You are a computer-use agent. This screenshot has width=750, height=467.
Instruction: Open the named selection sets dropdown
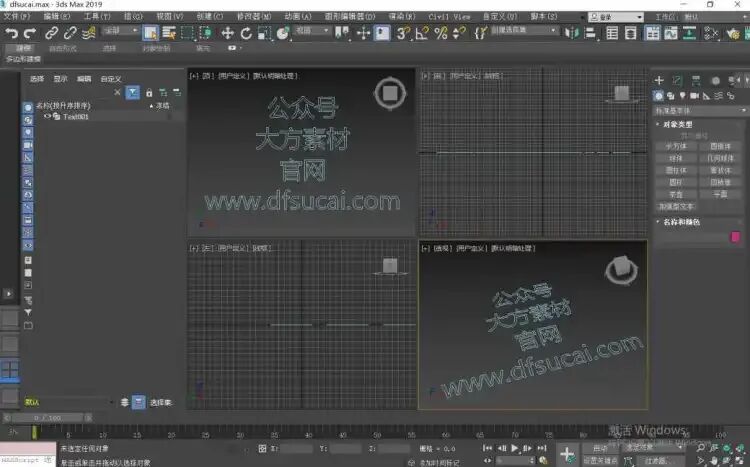[524, 30]
